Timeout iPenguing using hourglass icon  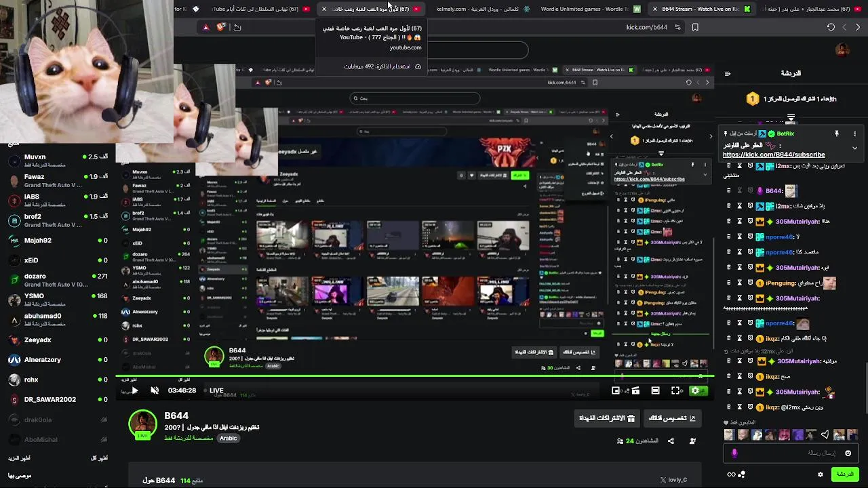click(x=740, y=283)
